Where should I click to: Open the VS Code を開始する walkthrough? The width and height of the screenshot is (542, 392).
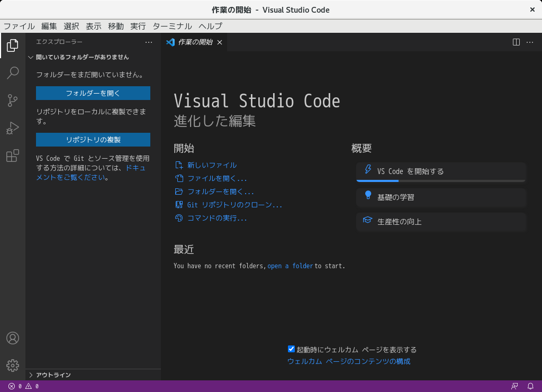pyautogui.click(x=441, y=171)
